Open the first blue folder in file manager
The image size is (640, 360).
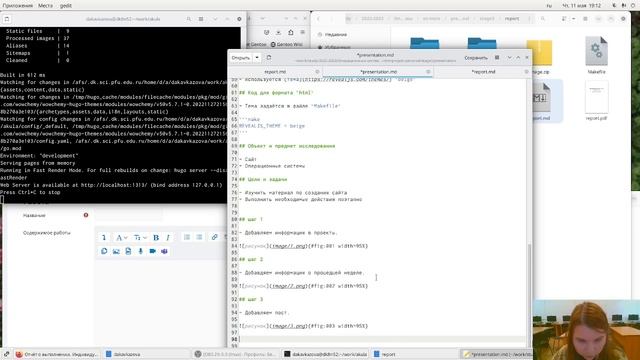[x=424, y=44]
